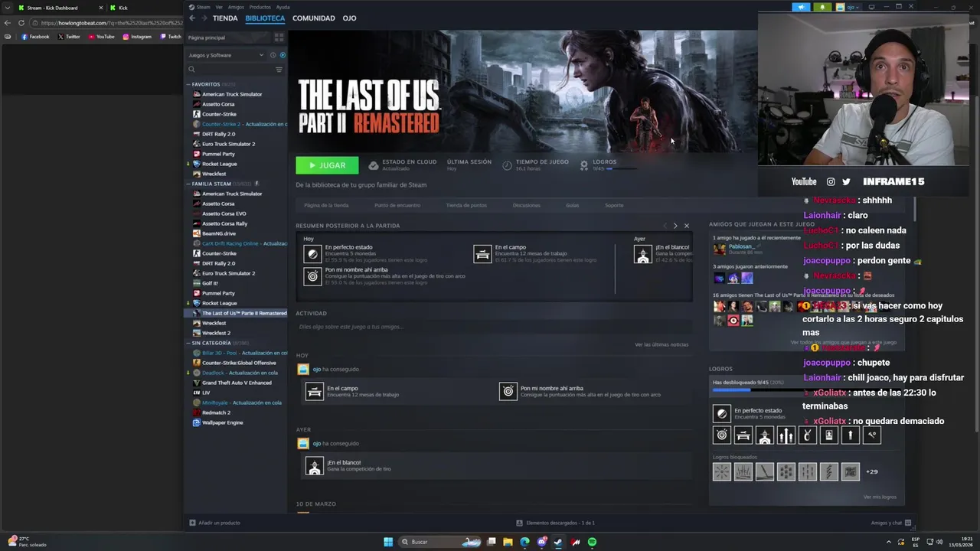Click the Tiempo de juego clock icon
Screen dimensions: 980x551
508,165
